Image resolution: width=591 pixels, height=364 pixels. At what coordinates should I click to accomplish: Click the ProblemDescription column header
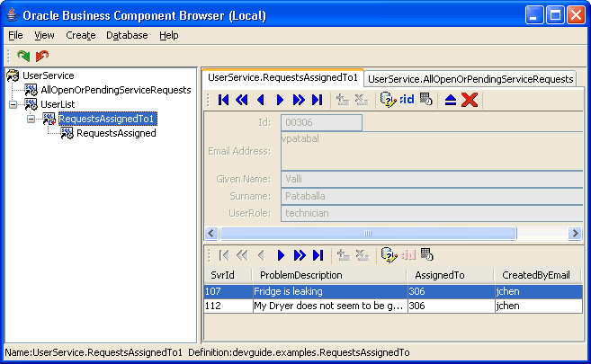329,275
